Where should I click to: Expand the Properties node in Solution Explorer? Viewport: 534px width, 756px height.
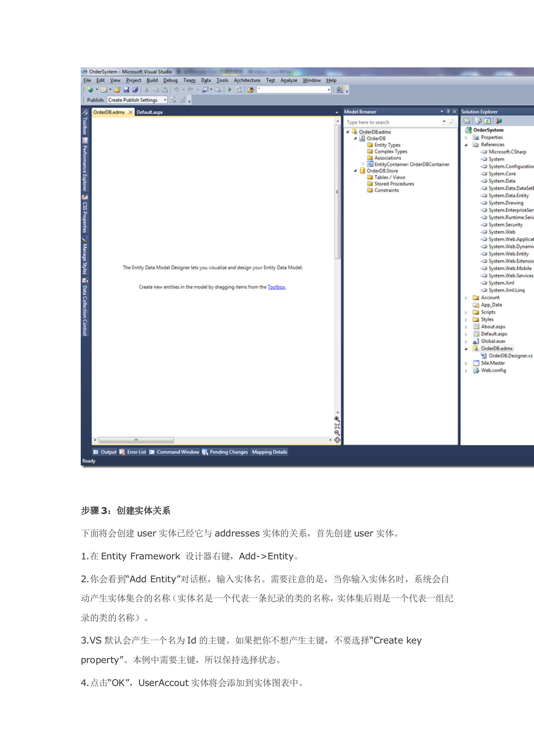466,137
